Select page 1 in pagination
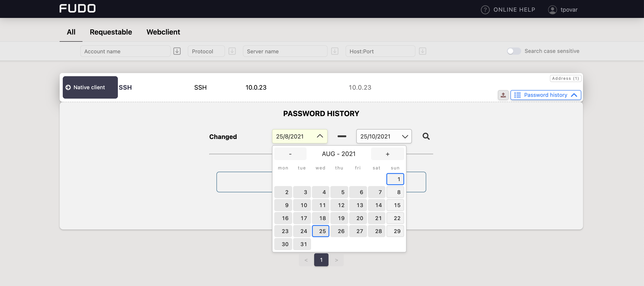The height and width of the screenshot is (286, 644). (321, 260)
